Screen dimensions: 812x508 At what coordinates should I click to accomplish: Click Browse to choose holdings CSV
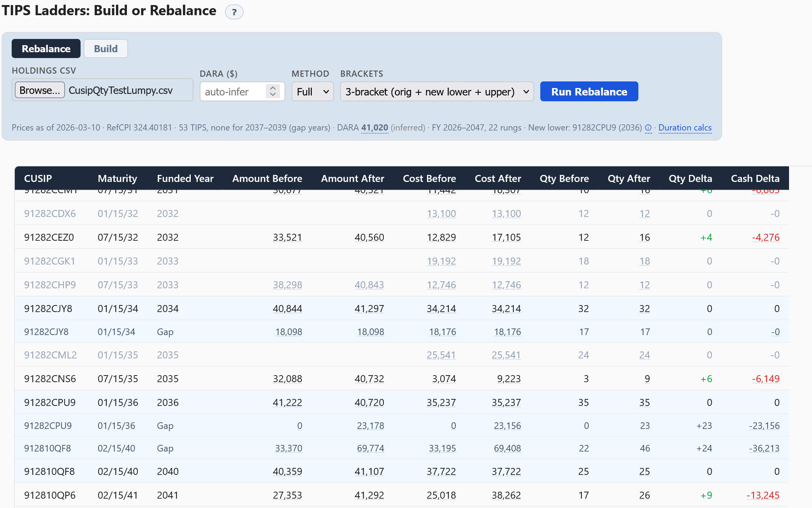click(40, 90)
